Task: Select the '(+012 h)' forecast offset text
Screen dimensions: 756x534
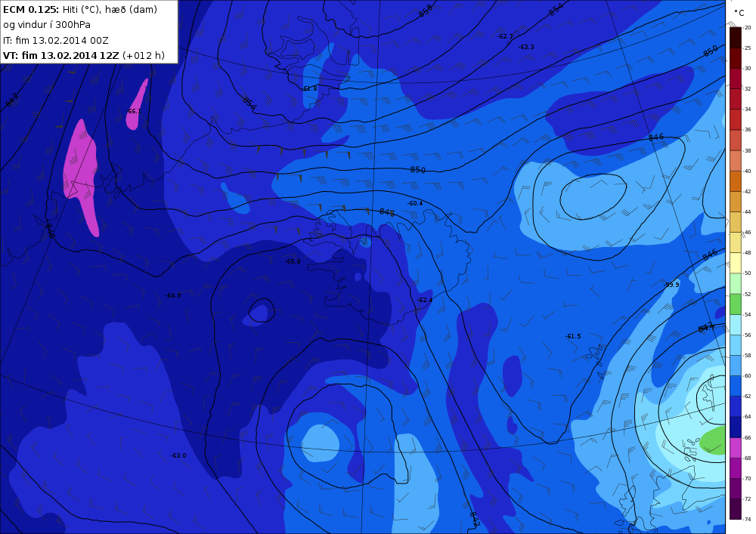Action: pyautogui.click(x=144, y=55)
